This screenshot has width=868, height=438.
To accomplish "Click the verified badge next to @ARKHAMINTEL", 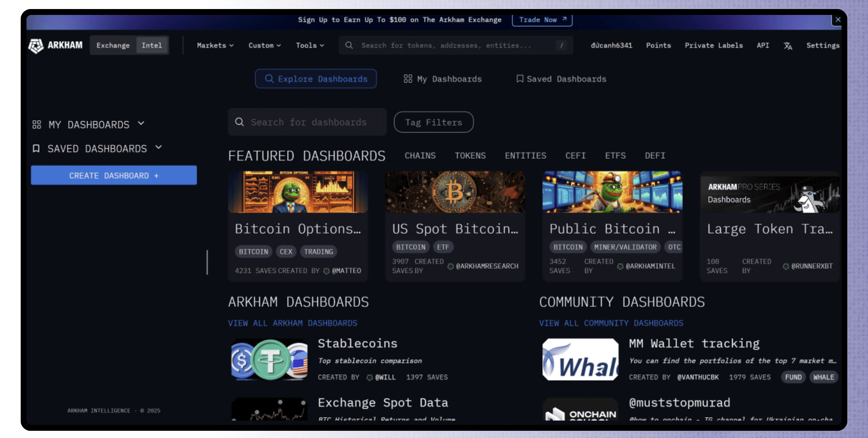I will [x=620, y=266].
